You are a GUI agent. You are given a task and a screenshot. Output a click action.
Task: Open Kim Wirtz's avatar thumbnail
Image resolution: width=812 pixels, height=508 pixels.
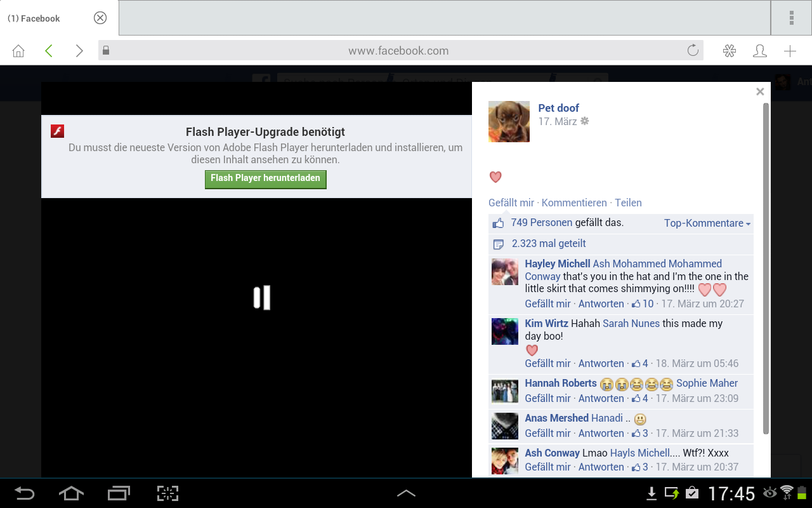point(505,331)
